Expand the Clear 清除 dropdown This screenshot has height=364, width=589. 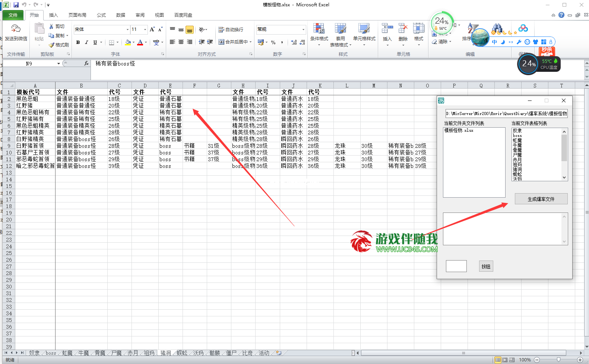[x=450, y=42]
